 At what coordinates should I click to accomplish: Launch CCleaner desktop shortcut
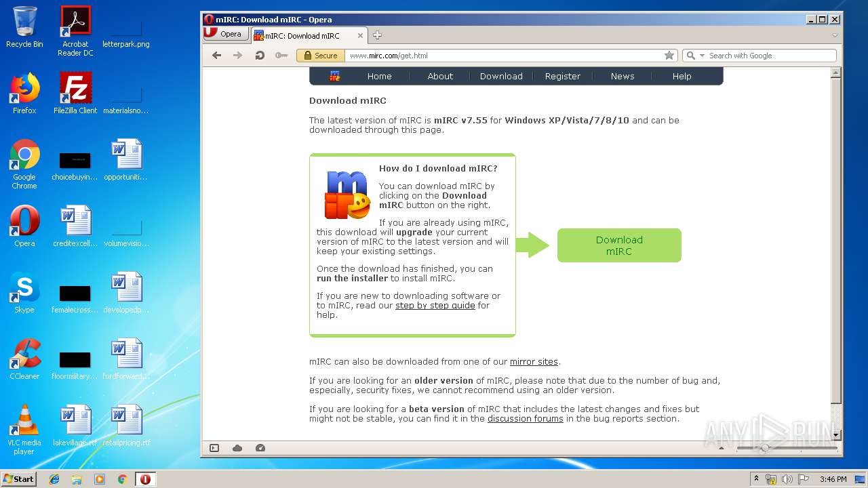pyautogui.click(x=24, y=359)
